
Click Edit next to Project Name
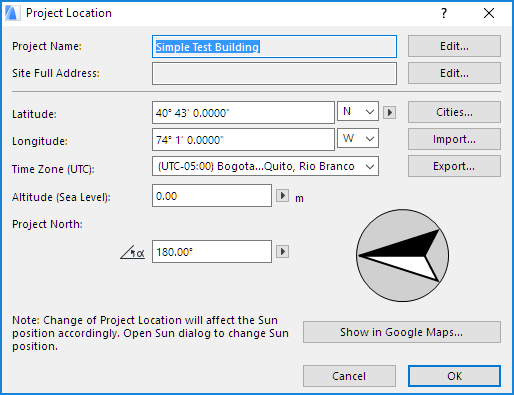[x=454, y=46]
